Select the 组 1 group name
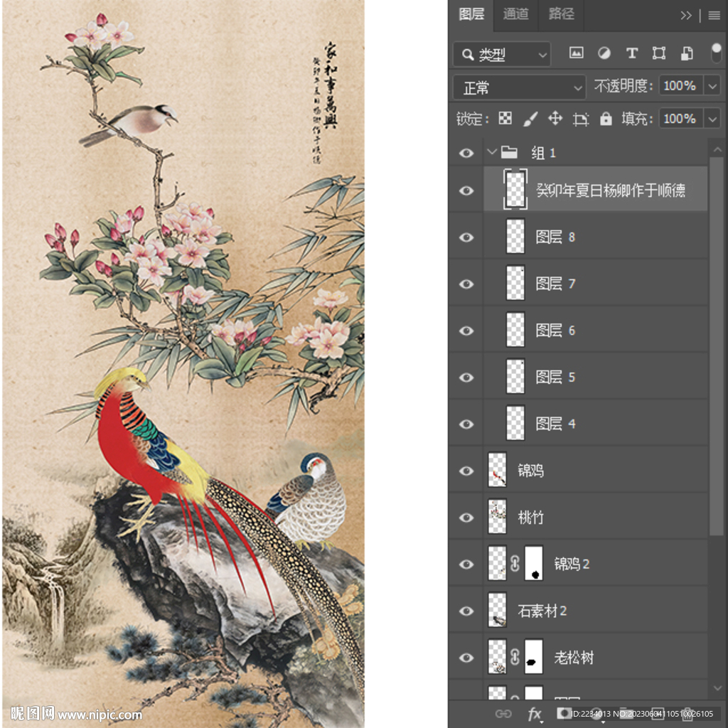This screenshot has width=728, height=728. [x=544, y=153]
